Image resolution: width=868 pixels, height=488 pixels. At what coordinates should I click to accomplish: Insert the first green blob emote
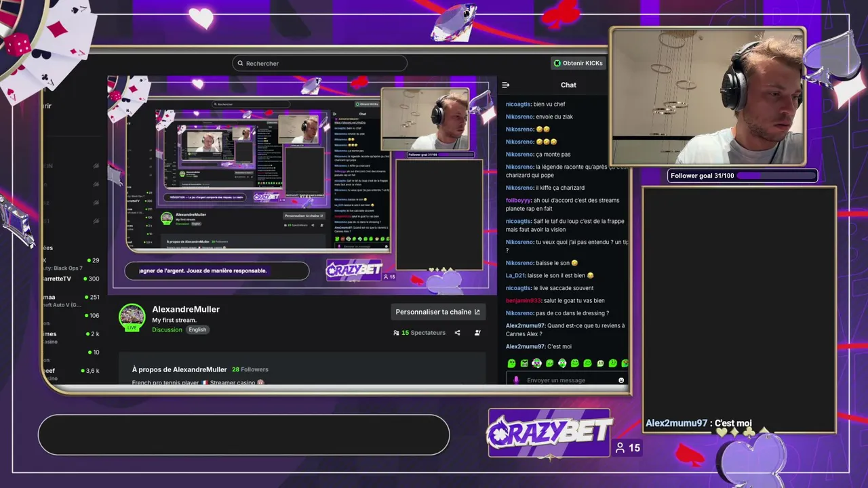tap(511, 363)
